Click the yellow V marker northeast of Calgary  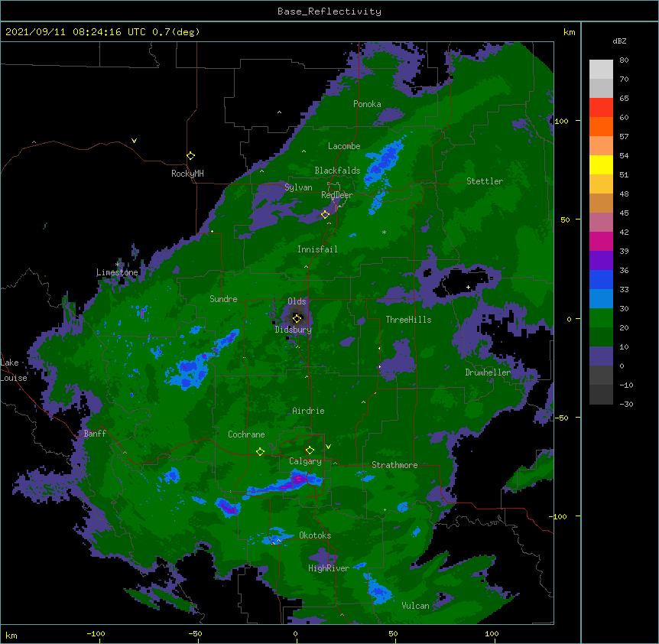(x=328, y=447)
